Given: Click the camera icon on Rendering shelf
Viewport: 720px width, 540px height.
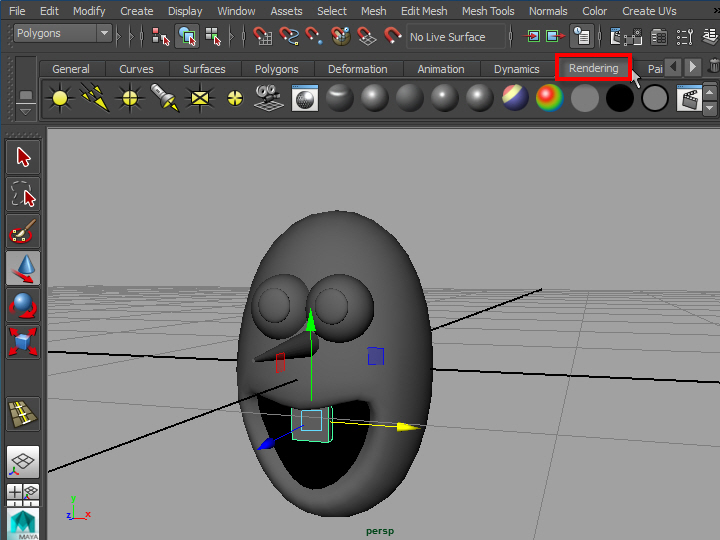Looking at the screenshot, I should (266, 98).
